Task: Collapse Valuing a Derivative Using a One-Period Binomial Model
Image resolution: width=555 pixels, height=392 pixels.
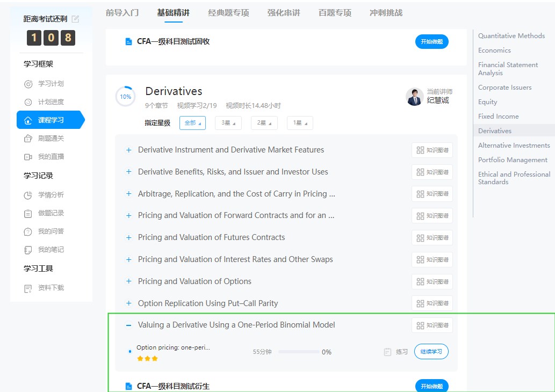Action: click(x=128, y=325)
